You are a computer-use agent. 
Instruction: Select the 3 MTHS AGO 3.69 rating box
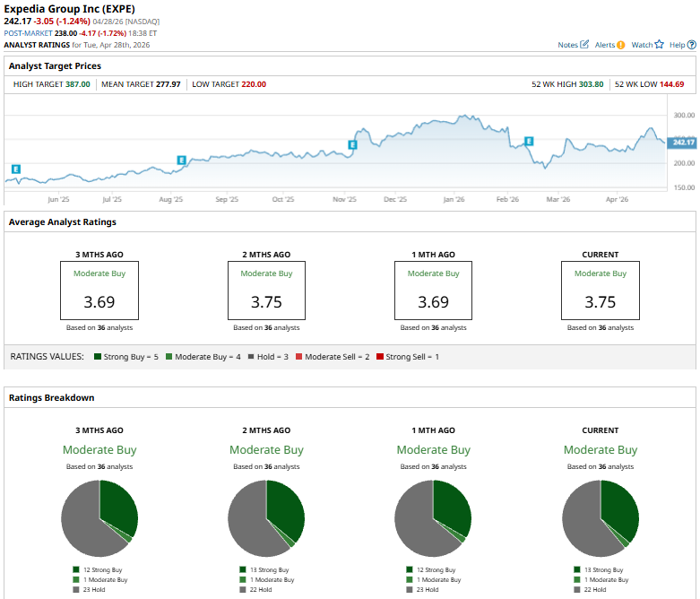(x=99, y=291)
